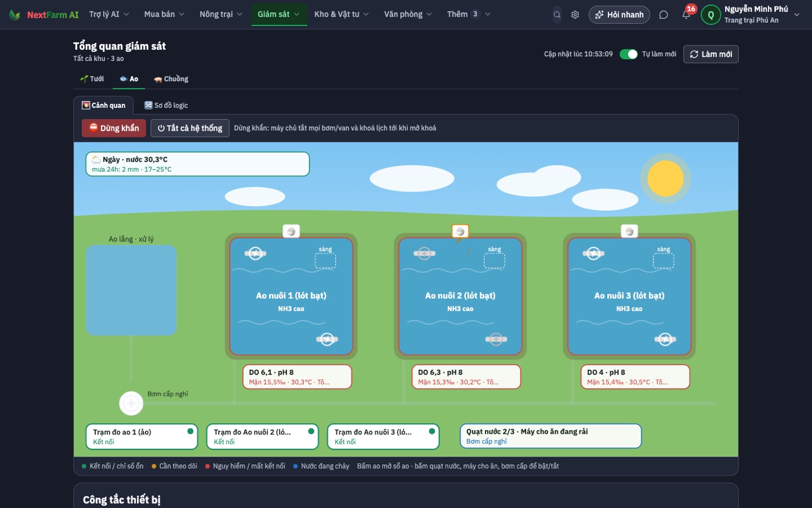
Task: Click the NextFarm AI logo
Action: tap(44, 15)
